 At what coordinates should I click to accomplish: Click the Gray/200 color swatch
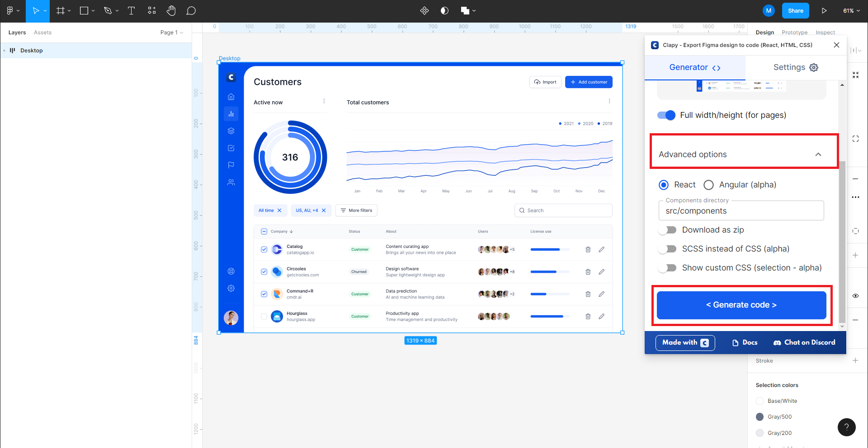tap(759, 433)
